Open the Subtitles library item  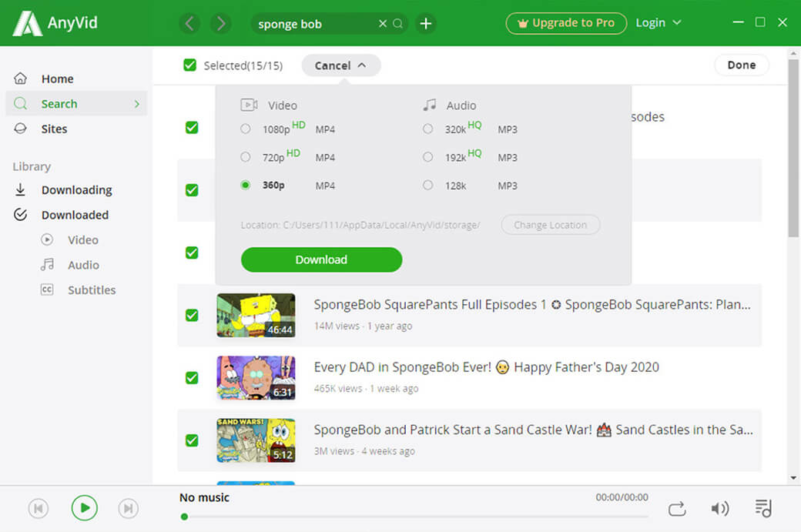tap(92, 290)
